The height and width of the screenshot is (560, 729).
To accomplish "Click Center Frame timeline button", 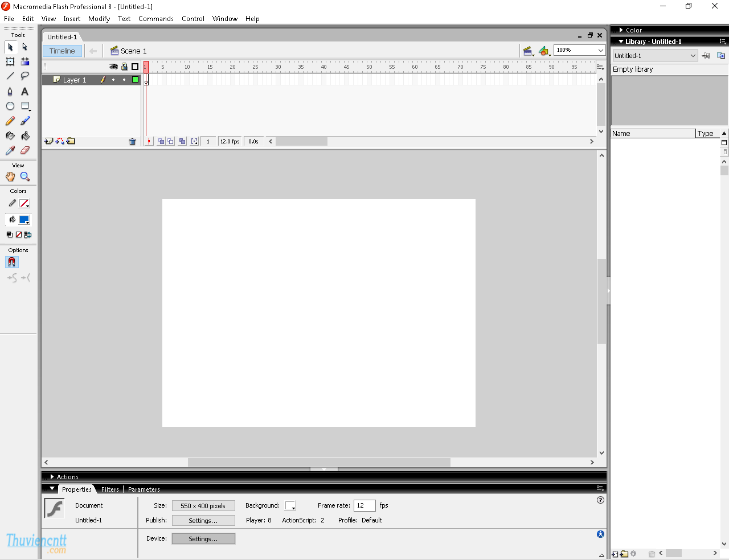I will (149, 141).
